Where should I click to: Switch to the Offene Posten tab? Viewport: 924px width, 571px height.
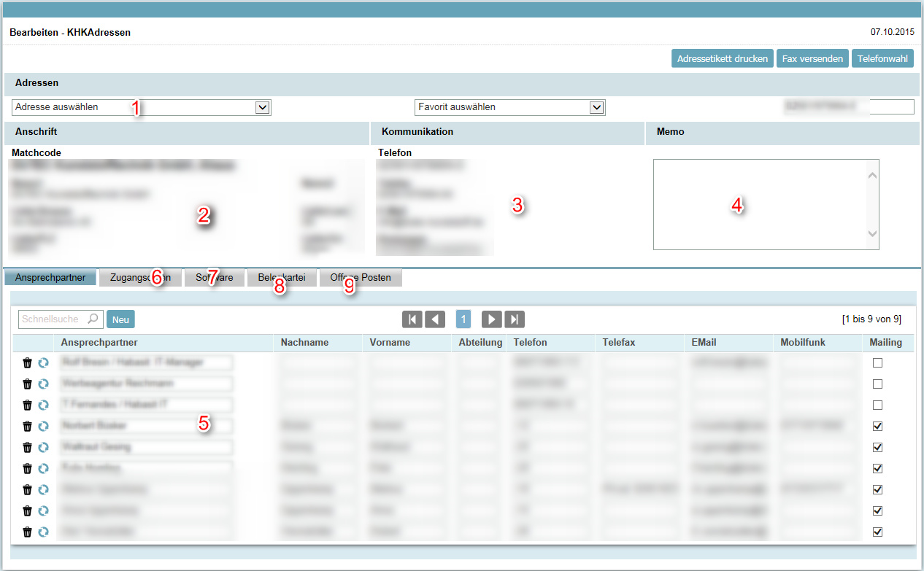(x=361, y=278)
